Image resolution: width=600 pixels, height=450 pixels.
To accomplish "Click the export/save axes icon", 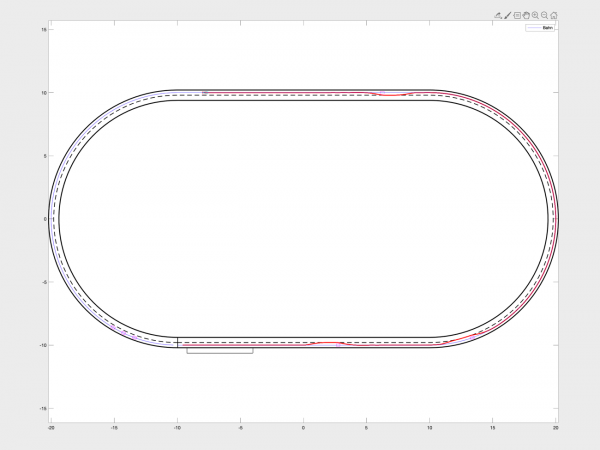I will tap(498, 16).
